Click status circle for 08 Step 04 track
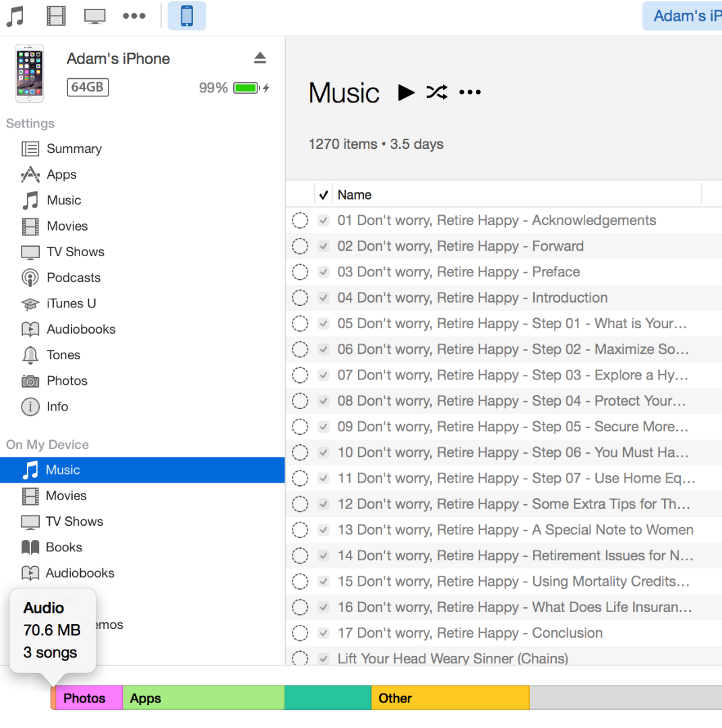This screenshot has width=722, height=728. [x=300, y=401]
